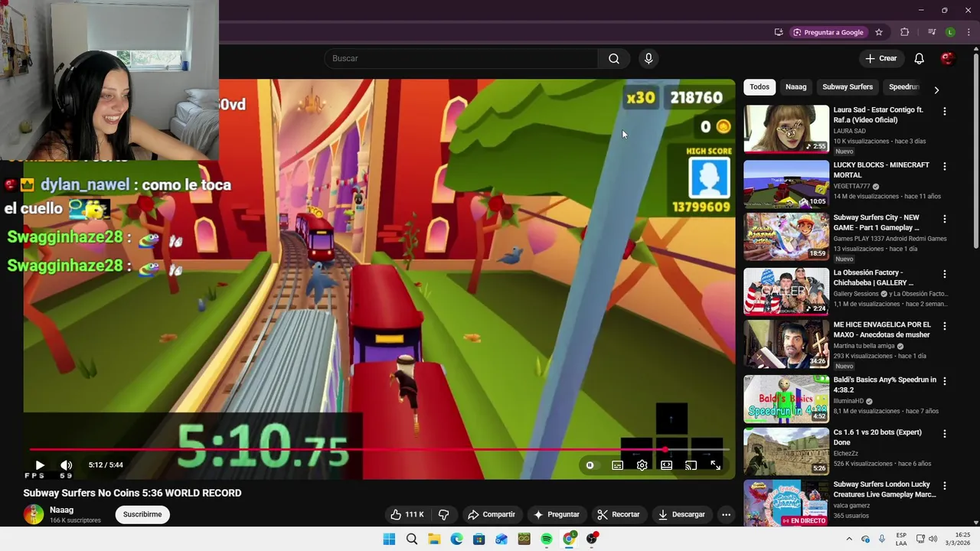Open Baldi's Basics Any% Speedrun thumbnail

click(x=786, y=398)
